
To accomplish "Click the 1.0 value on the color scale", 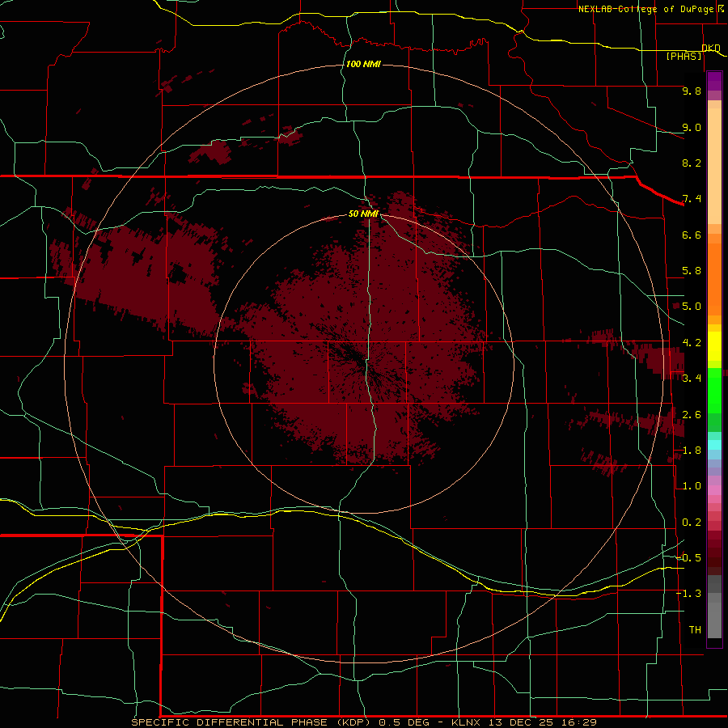I will (692, 486).
